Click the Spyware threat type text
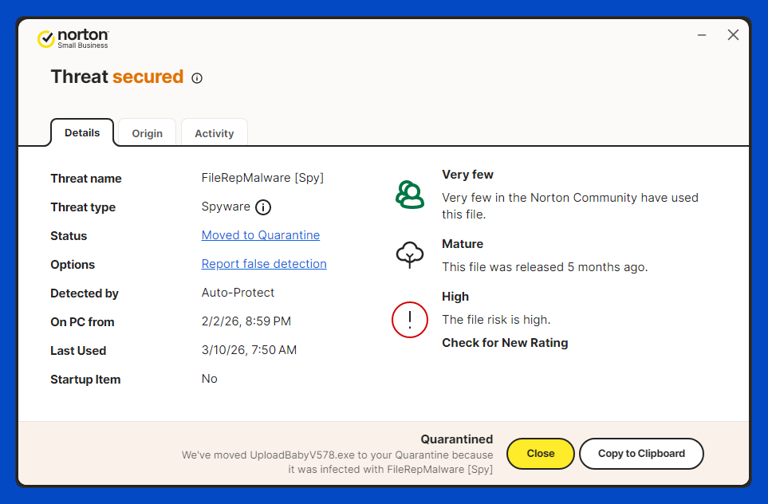The height and width of the screenshot is (504, 768). click(226, 207)
